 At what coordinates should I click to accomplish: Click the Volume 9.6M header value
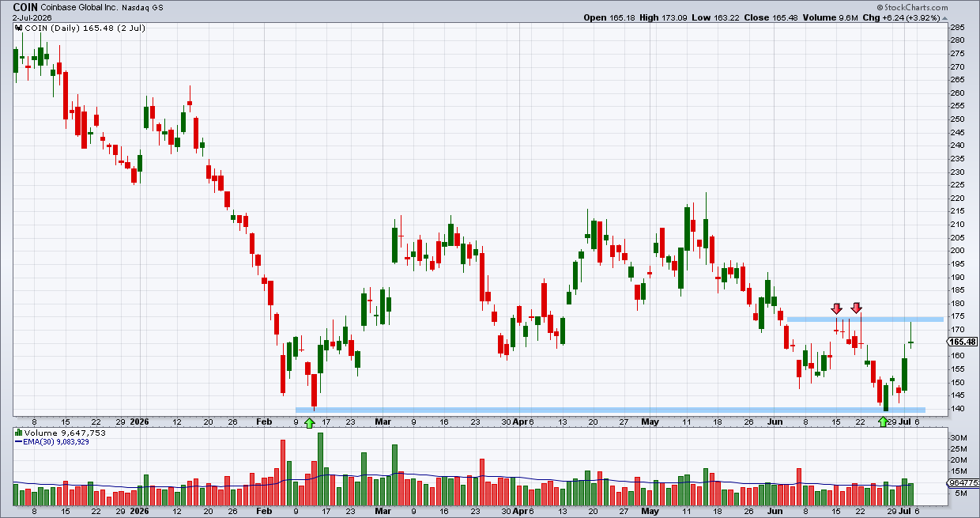[x=831, y=17]
